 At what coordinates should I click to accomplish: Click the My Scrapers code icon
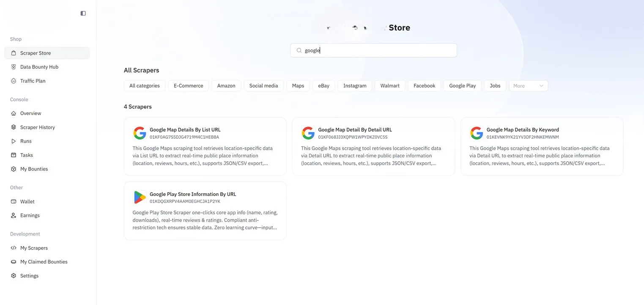pyautogui.click(x=14, y=248)
